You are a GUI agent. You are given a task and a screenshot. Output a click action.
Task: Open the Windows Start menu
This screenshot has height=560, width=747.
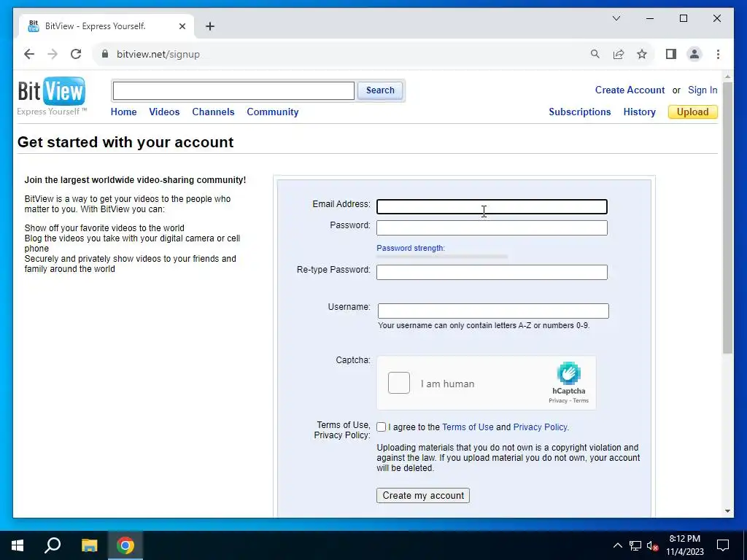[x=18, y=545]
